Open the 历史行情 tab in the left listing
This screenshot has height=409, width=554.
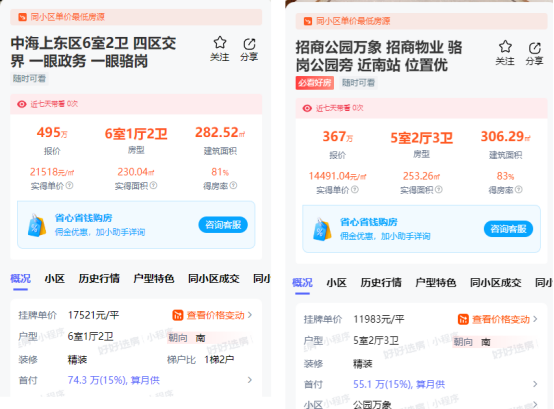(99, 279)
